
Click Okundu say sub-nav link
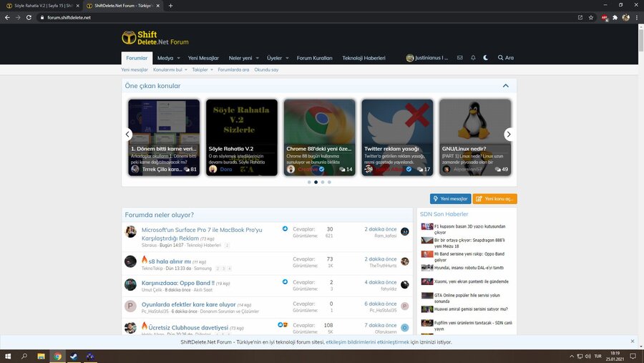point(266,70)
